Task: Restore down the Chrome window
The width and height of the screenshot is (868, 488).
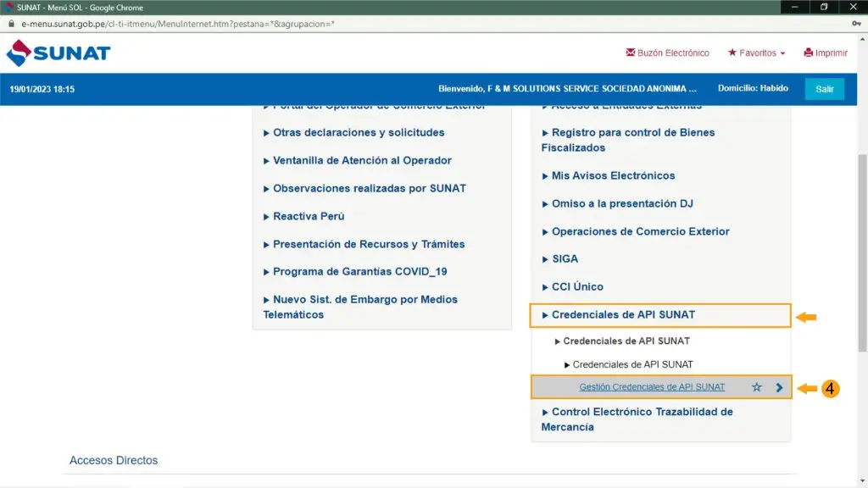Action: pos(824,7)
